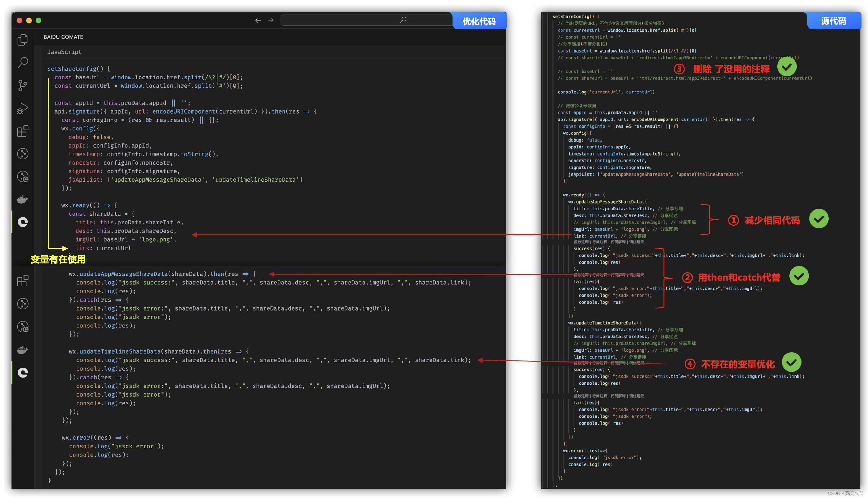Click 'wx.error((res) => {' in the optimized code
Viewport: 868px width, 498px height.
click(x=95, y=438)
